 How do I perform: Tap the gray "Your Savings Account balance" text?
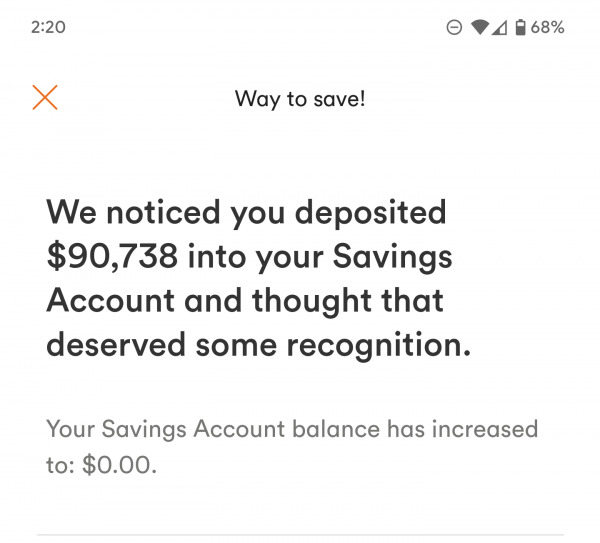(212, 430)
